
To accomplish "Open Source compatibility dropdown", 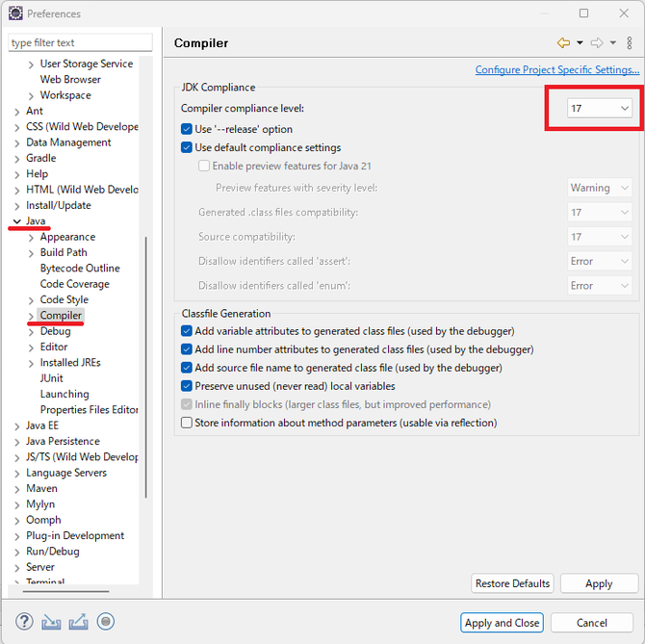I will coord(600,237).
